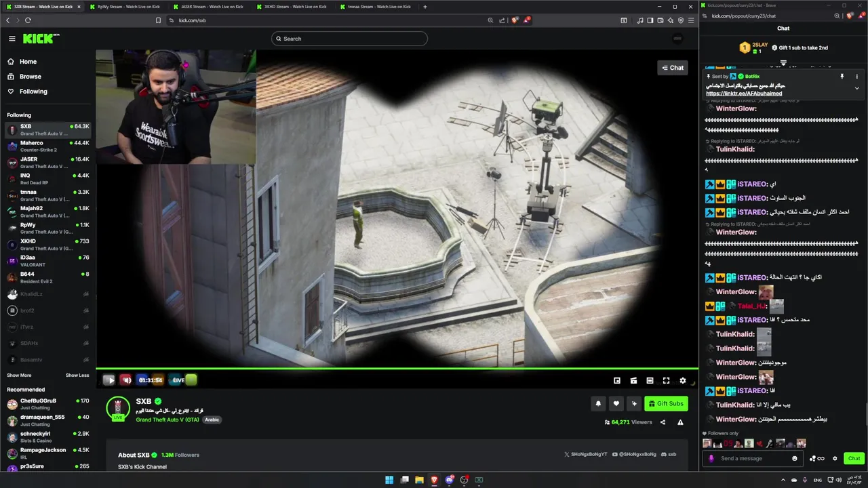
Task: Click the Arabic language tag
Action: (212, 420)
